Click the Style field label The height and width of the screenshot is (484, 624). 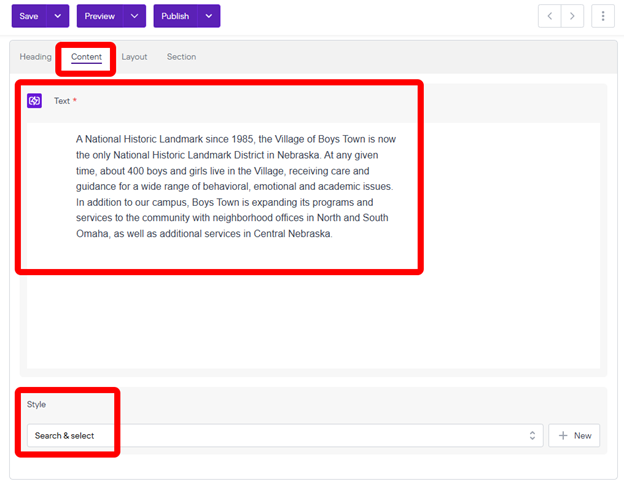(36, 404)
